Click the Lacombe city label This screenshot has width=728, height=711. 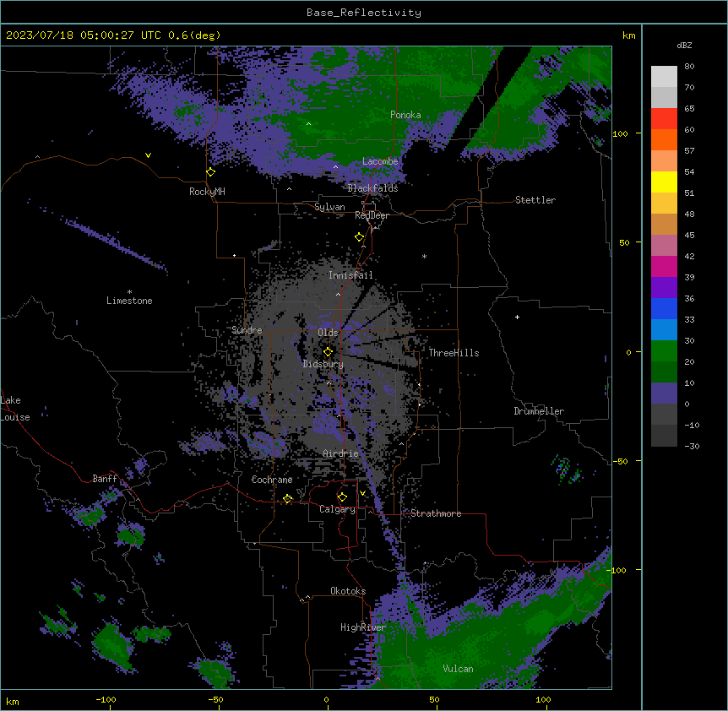coord(380,161)
